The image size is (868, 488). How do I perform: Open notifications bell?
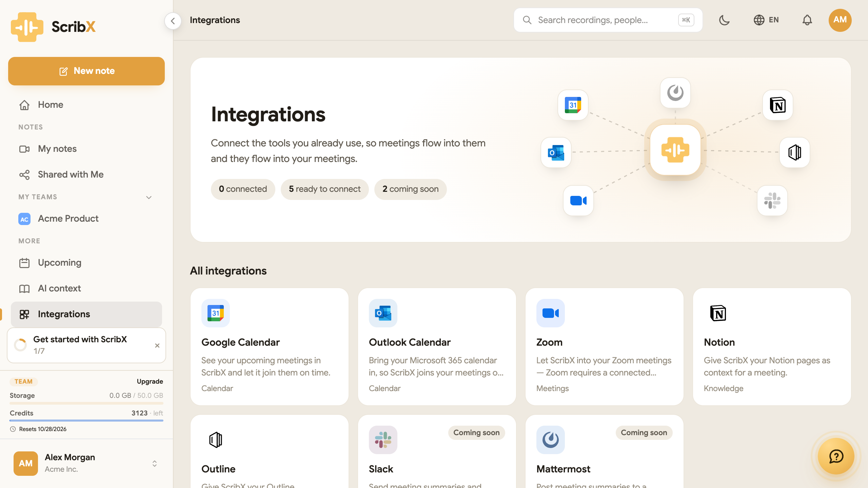click(807, 20)
